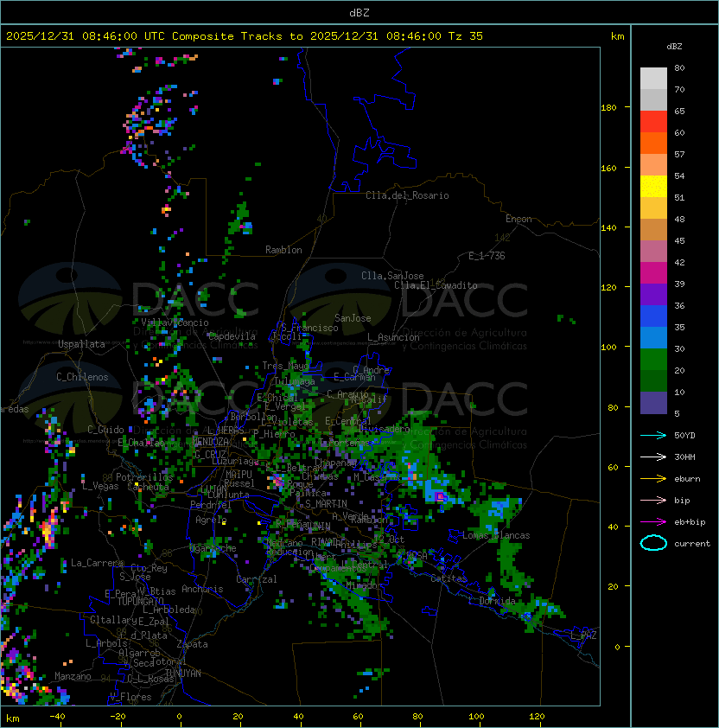Click the 50YD cyan arrow legend icon

653,435
